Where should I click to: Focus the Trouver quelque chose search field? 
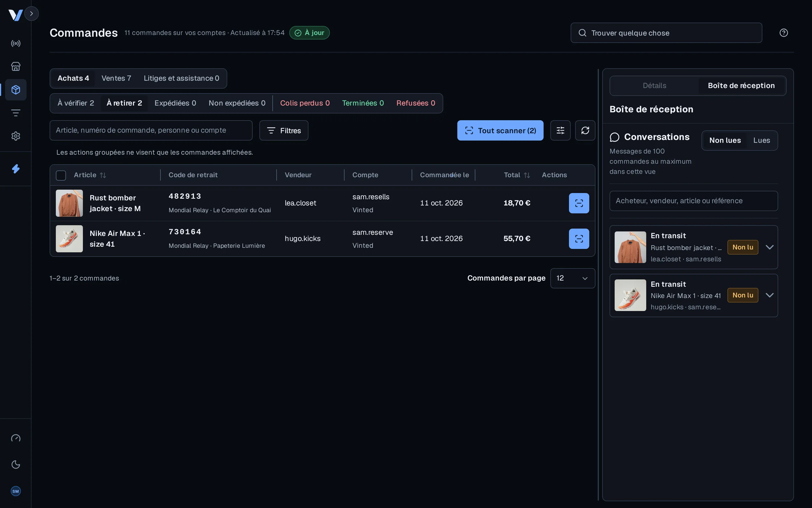tap(666, 32)
